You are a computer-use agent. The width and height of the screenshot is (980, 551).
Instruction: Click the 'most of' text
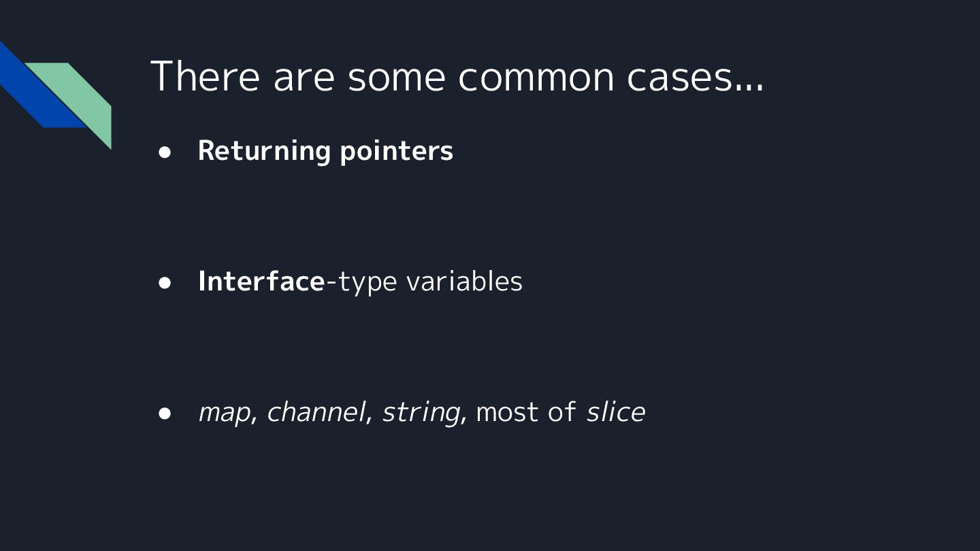(525, 412)
